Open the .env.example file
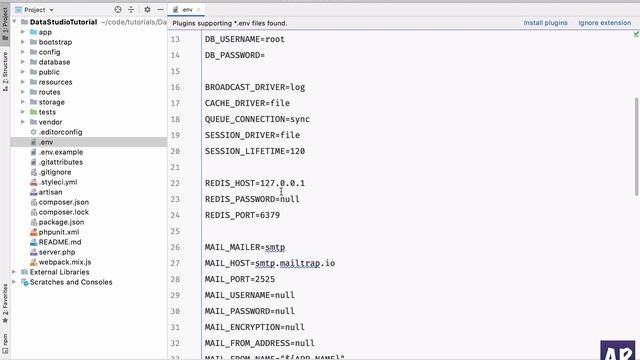 coord(60,152)
